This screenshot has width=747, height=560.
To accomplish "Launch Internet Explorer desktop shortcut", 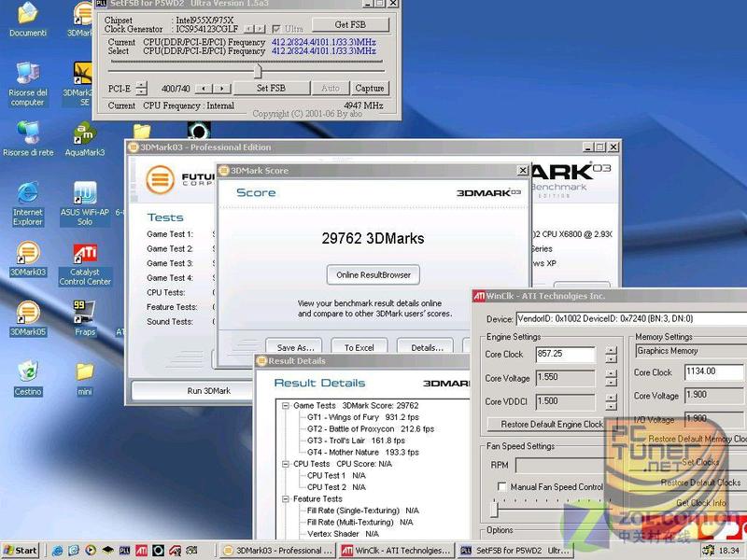I will [28, 203].
